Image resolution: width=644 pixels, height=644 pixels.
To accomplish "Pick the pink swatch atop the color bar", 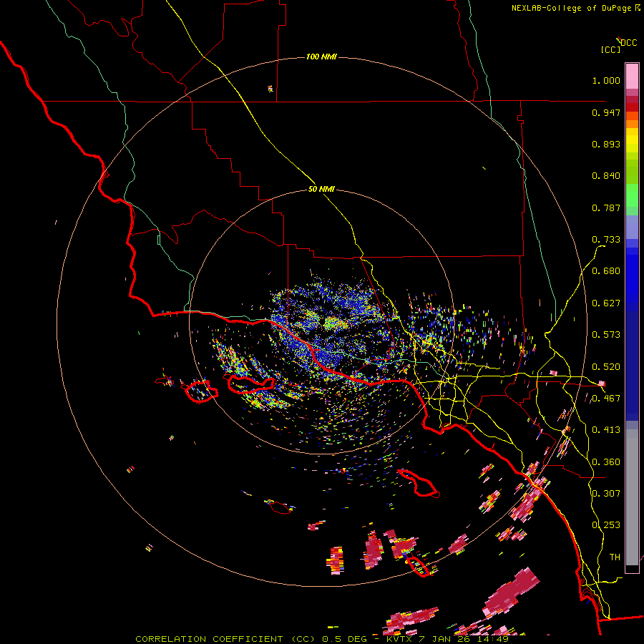I will (632, 76).
